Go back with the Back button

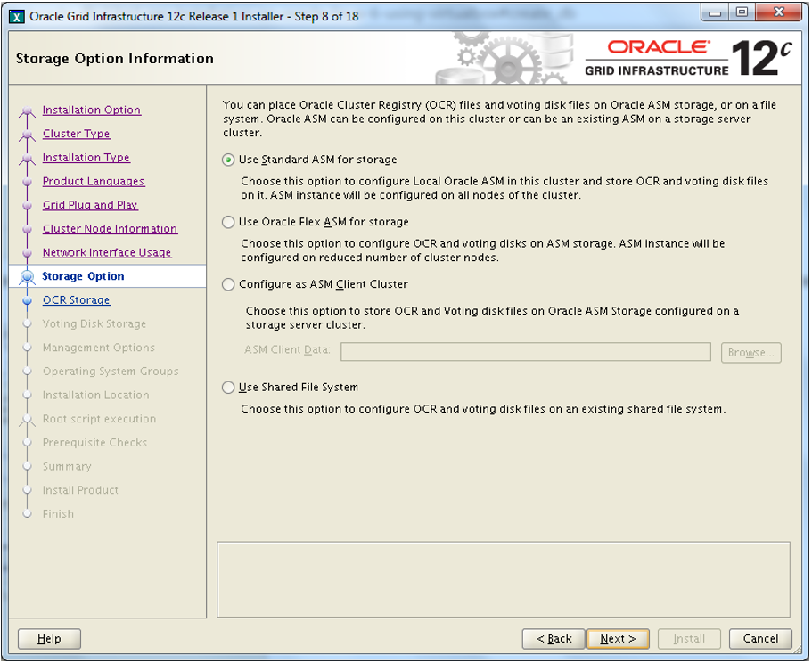554,639
